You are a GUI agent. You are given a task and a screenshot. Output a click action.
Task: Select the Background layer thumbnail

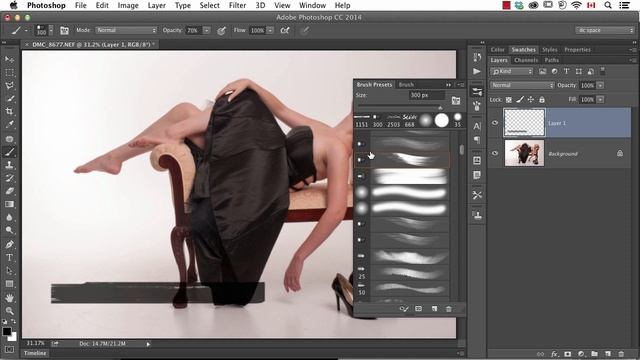click(x=524, y=153)
